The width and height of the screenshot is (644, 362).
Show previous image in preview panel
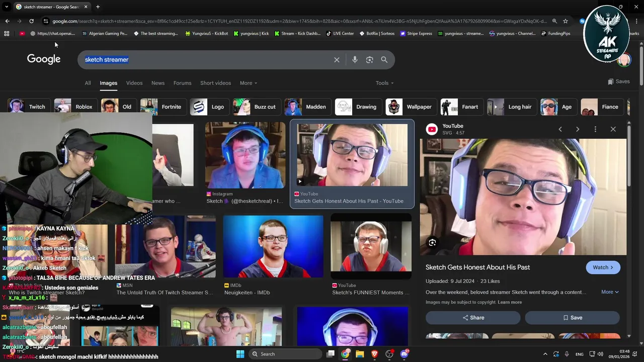(560, 129)
